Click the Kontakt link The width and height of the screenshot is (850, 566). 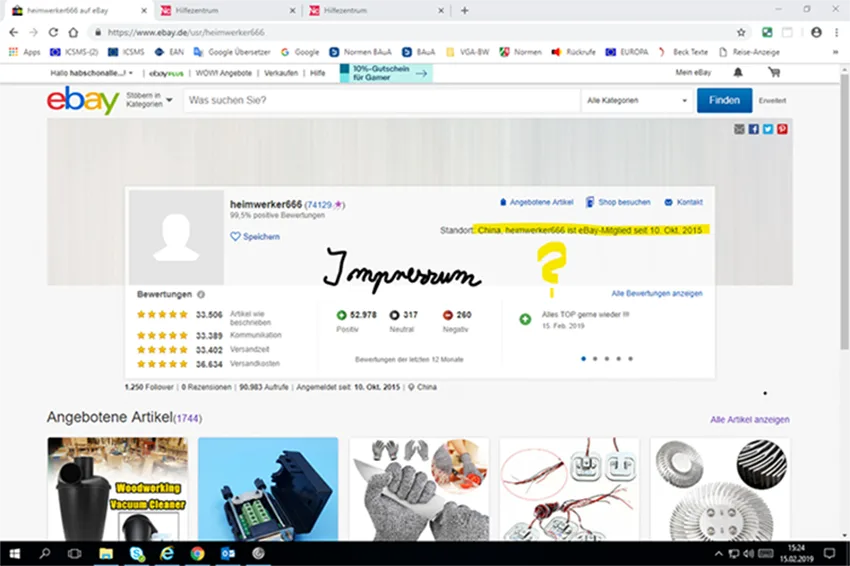(x=684, y=202)
